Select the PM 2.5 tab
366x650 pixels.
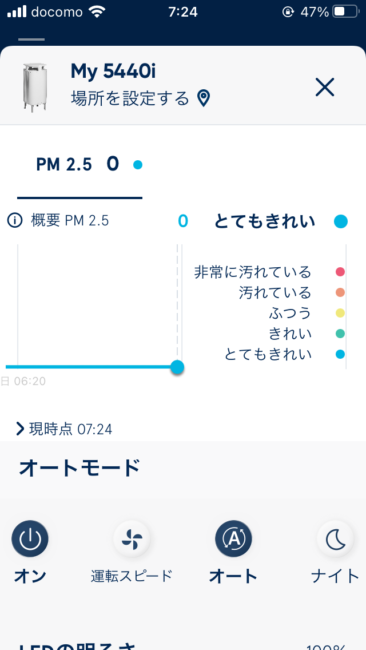point(80,165)
